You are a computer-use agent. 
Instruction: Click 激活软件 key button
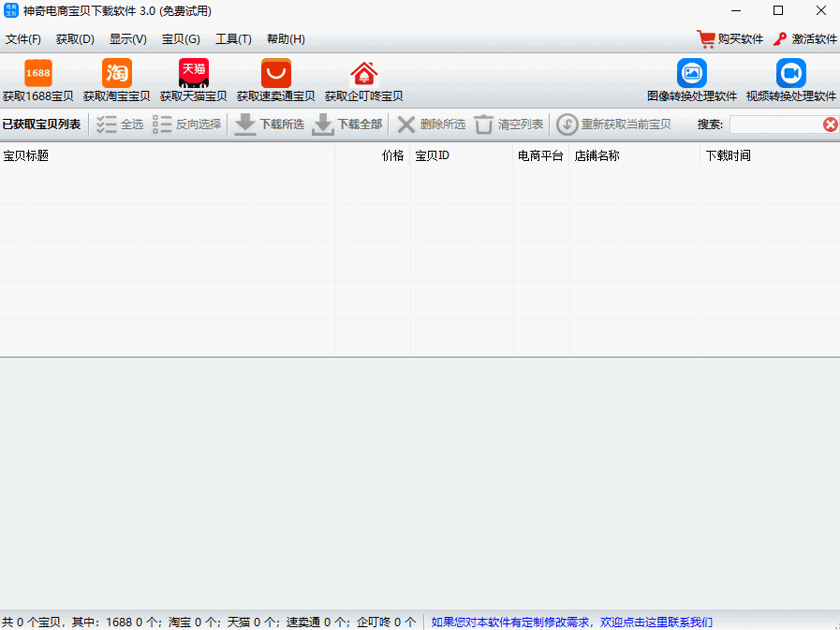click(x=804, y=39)
